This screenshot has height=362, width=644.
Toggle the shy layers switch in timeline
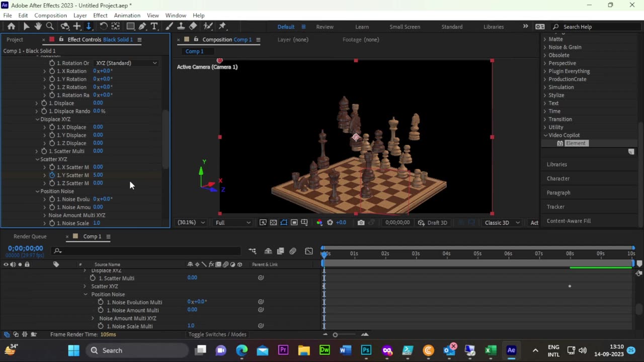pos(268,251)
